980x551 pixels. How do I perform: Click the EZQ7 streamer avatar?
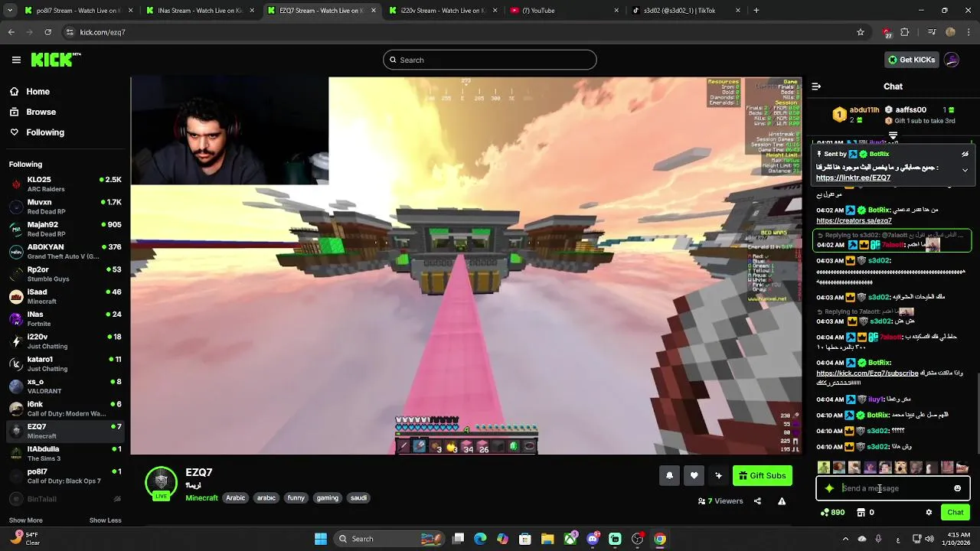coord(161,482)
